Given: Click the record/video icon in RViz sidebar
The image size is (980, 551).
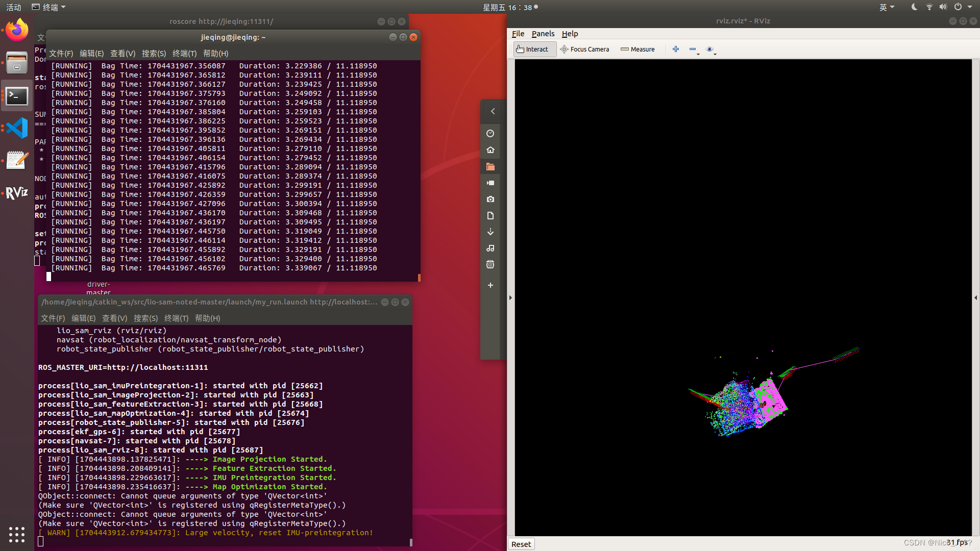Looking at the screenshot, I should tap(491, 183).
